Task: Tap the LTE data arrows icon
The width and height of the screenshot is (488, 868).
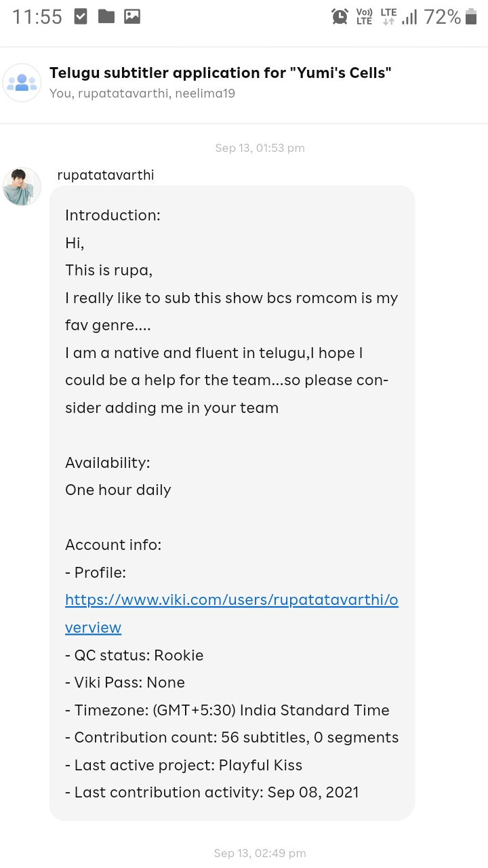Action: 388,17
